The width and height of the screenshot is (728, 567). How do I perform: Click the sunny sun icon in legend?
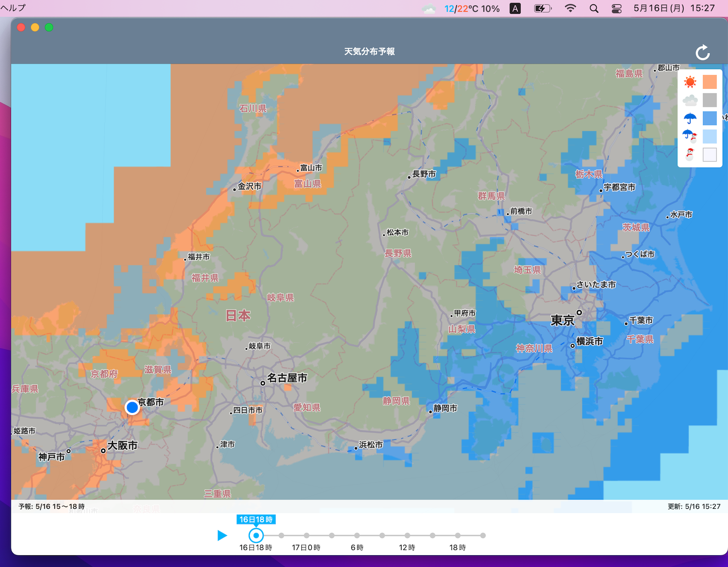(690, 82)
